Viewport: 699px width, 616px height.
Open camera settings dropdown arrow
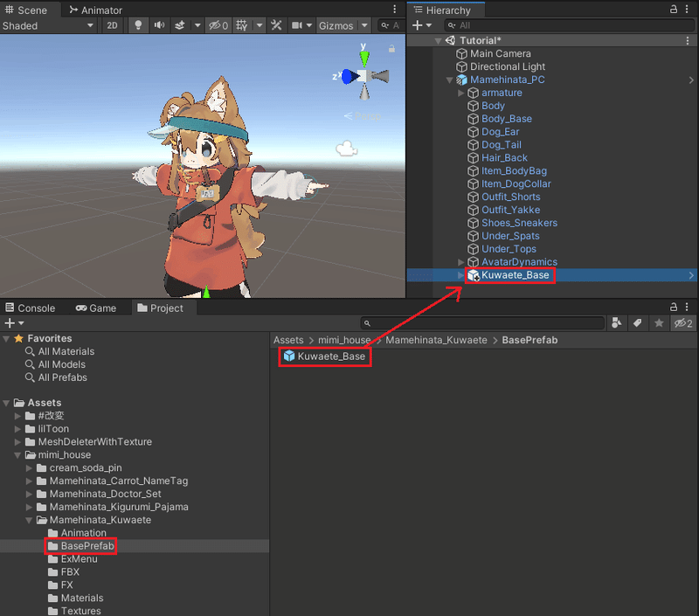pyautogui.click(x=308, y=25)
